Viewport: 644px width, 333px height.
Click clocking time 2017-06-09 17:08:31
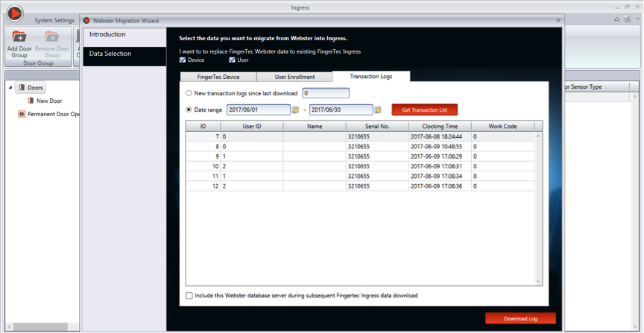tap(436, 166)
